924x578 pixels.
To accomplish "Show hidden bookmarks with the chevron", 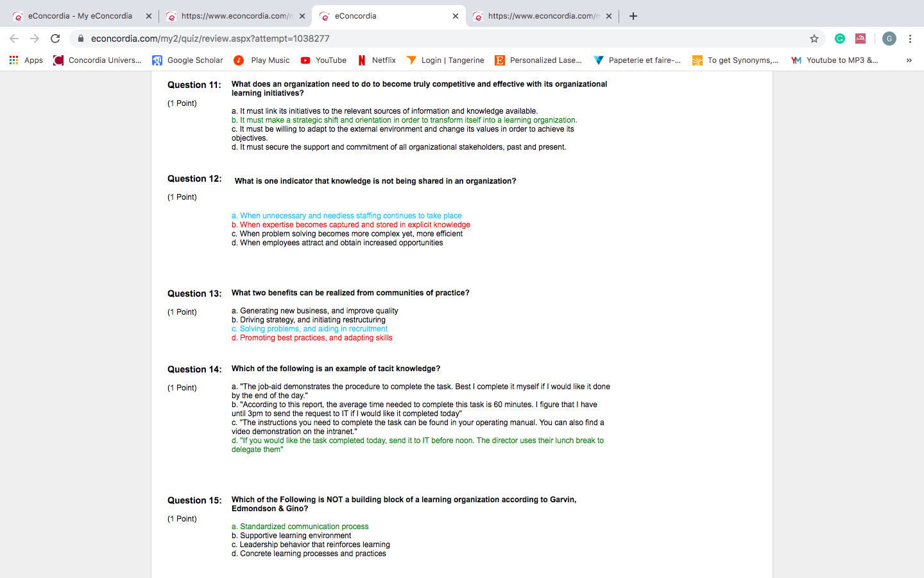I will (x=909, y=60).
